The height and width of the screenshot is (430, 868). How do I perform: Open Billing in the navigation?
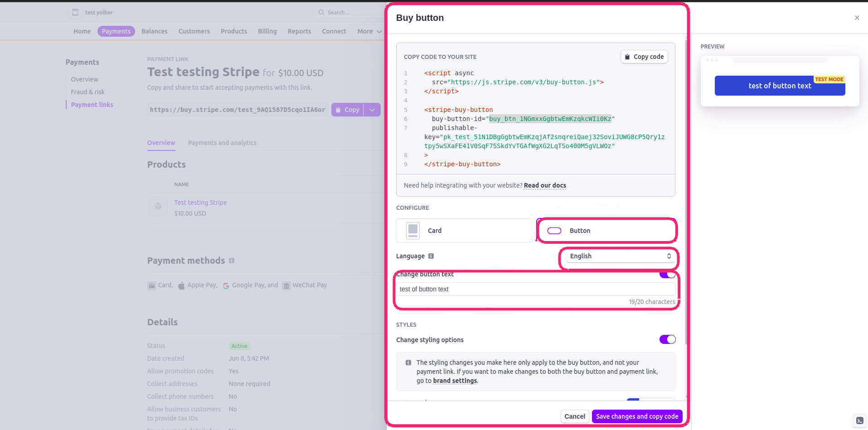pyautogui.click(x=267, y=31)
